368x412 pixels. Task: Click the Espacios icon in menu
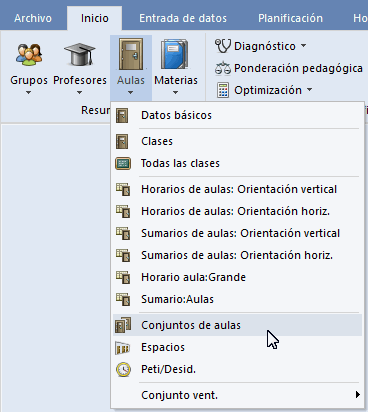(123, 348)
